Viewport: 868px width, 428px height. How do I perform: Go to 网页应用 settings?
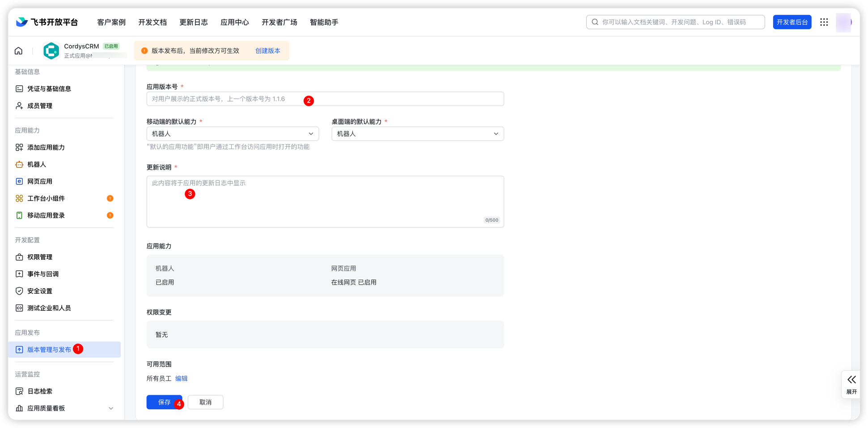tap(40, 181)
